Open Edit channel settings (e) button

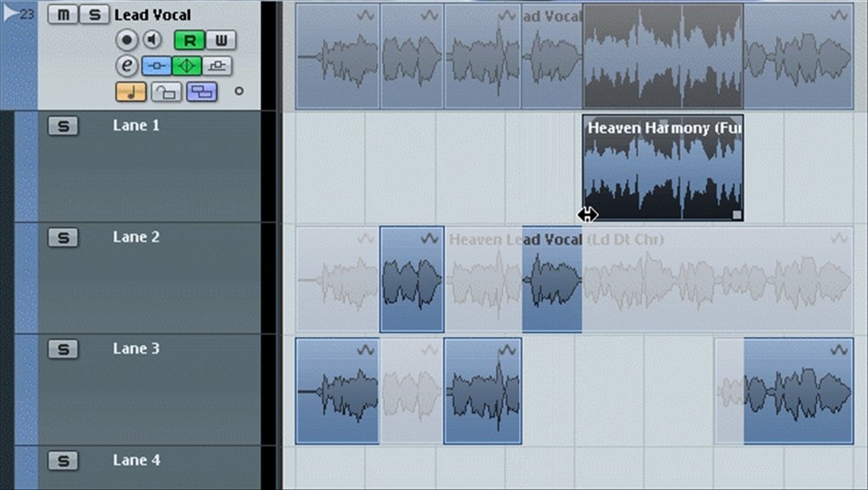(126, 66)
